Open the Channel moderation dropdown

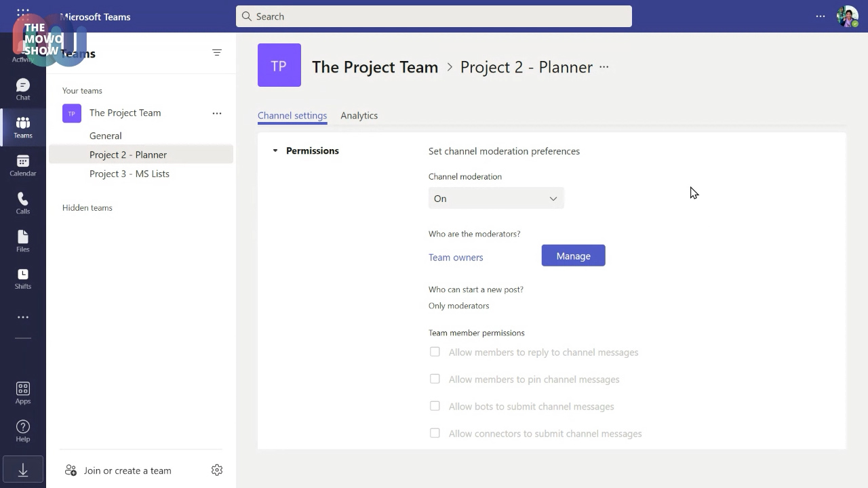click(x=496, y=199)
